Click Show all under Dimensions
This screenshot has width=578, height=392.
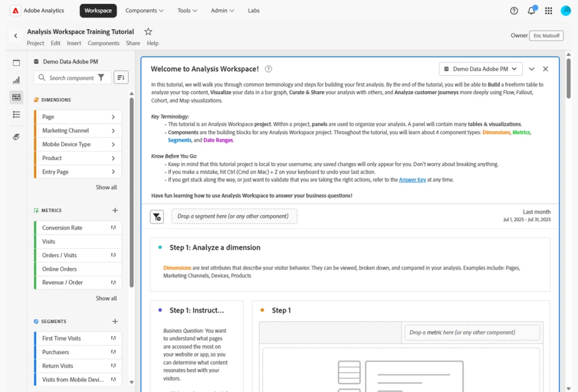click(x=106, y=187)
